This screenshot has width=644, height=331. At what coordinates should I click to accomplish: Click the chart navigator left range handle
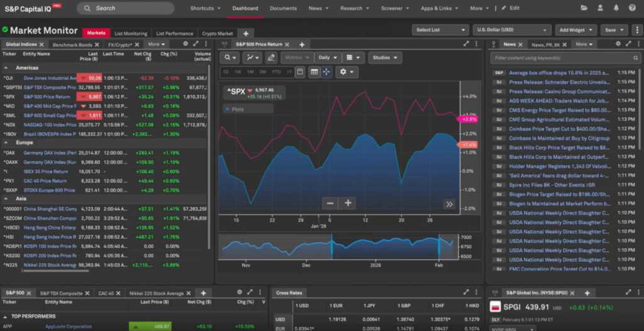pyautogui.click(x=331, y=247)
